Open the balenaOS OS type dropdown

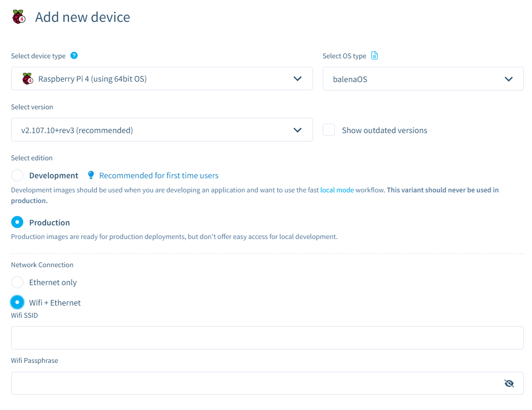(423, 78)
